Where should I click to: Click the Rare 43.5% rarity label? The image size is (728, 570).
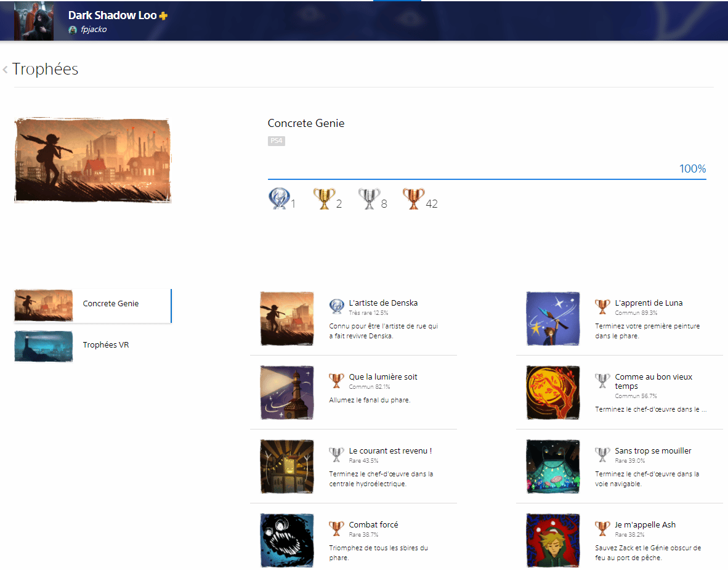(x=363, y=460)
